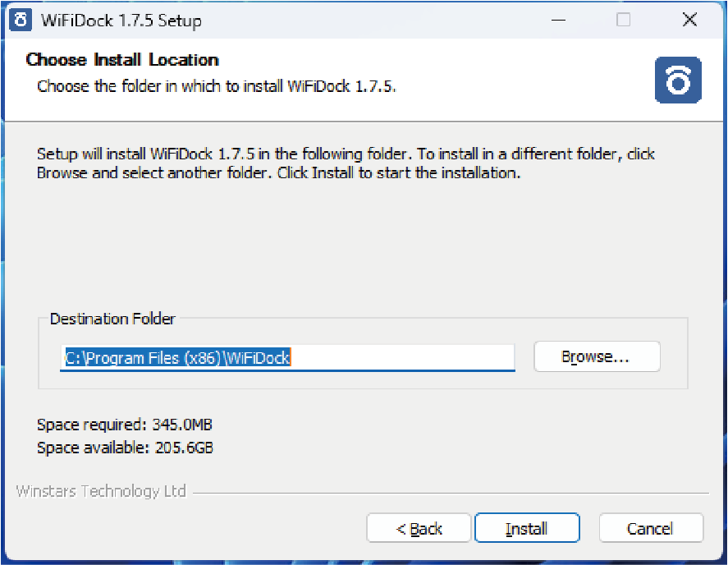Click the "Choose Install Location" heading
Image resolution: width=728 pixels, height=565 pixels.
122,60
